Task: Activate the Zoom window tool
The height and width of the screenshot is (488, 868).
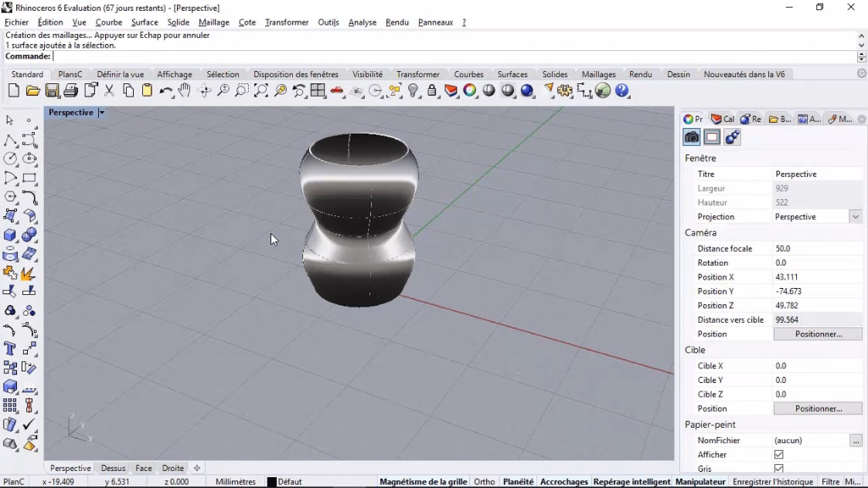Action: [242, 90]
